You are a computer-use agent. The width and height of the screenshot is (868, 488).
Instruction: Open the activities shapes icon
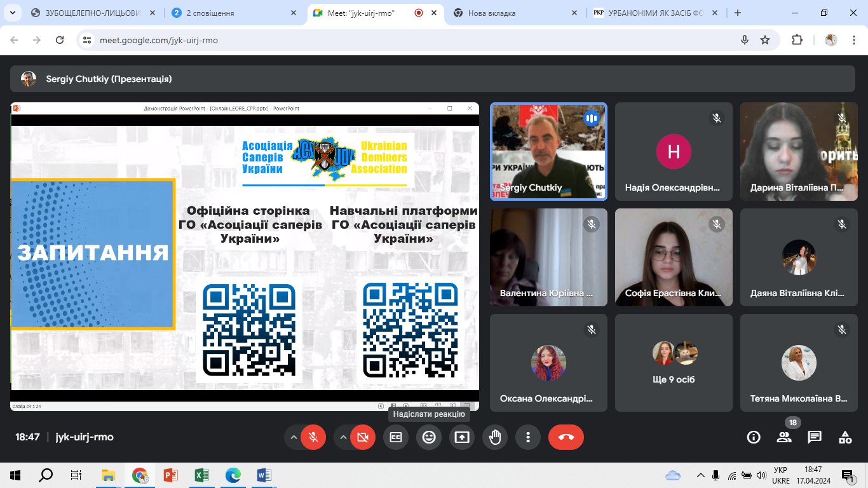click(845, 437)
